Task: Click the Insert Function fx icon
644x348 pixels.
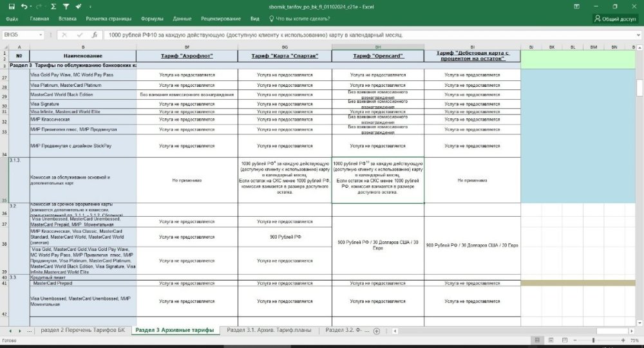Action: pyautogui.click(x=95, y=35)
